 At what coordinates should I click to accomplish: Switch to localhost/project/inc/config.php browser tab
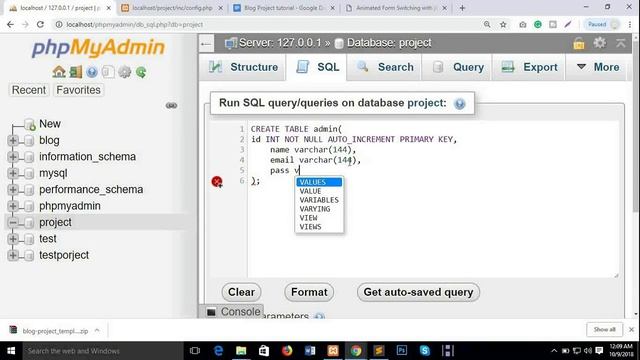point(172,8)
